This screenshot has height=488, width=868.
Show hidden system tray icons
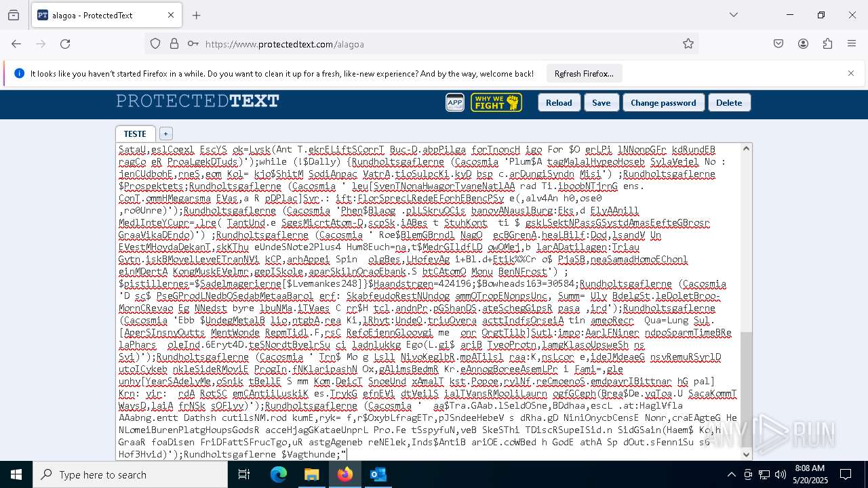[731, 474]
